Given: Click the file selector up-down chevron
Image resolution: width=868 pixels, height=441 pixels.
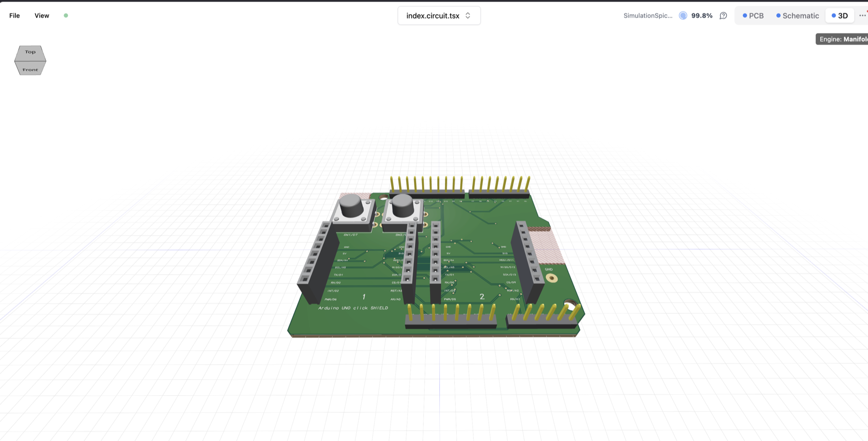Looking at the screenshot, I should pos(468,15).
